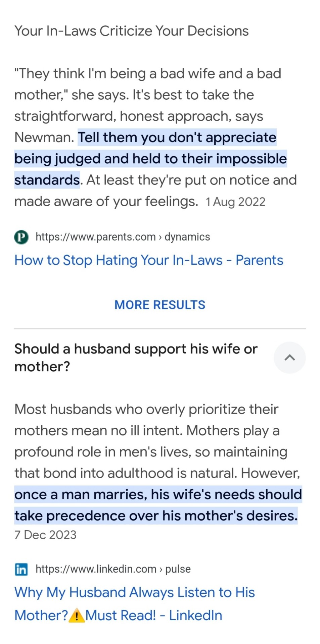The width and height of the screenshot is (320, 644).
Task: Click text 'Most husbands who overly prioritize their'
Action: tap(146, 410)
